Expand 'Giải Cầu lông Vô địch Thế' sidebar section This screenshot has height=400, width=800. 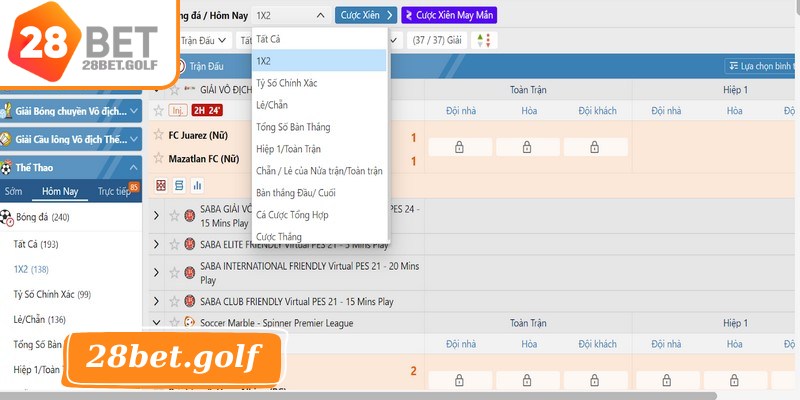click(71, 139)
